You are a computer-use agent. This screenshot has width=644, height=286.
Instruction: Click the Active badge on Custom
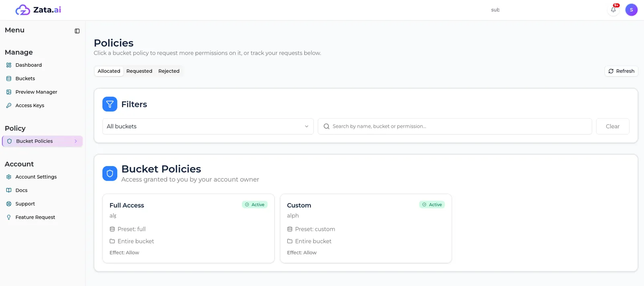click(x=432, y=205)
